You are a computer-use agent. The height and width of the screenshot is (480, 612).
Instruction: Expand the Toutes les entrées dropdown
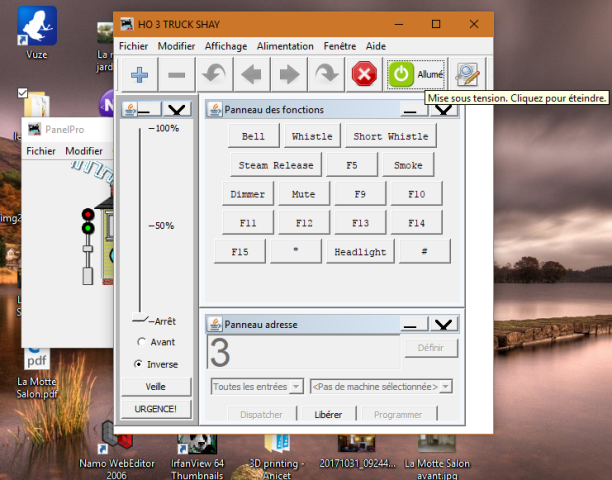tap(256, 386)
